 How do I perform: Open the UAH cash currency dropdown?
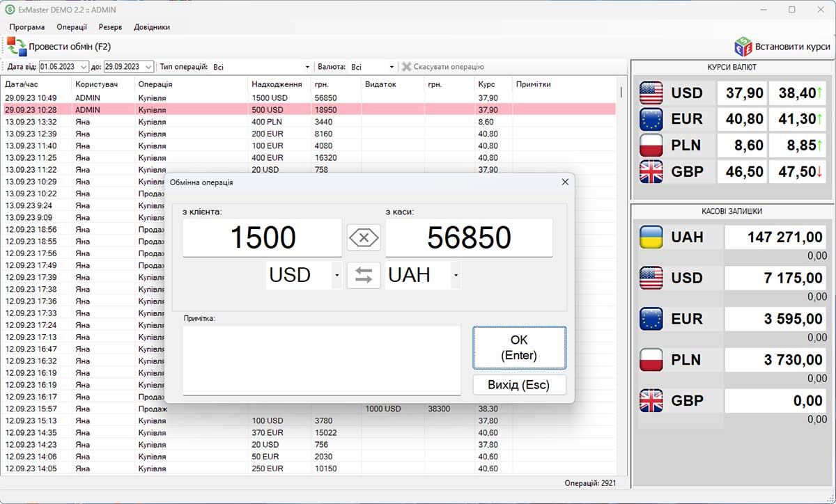point(456,276)
